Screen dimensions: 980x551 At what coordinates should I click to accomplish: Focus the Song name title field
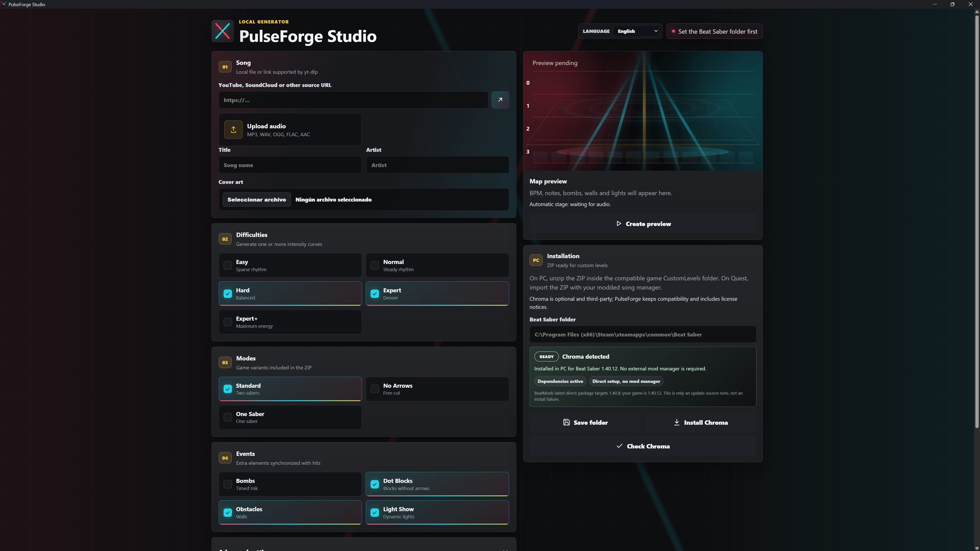[290, 165]
